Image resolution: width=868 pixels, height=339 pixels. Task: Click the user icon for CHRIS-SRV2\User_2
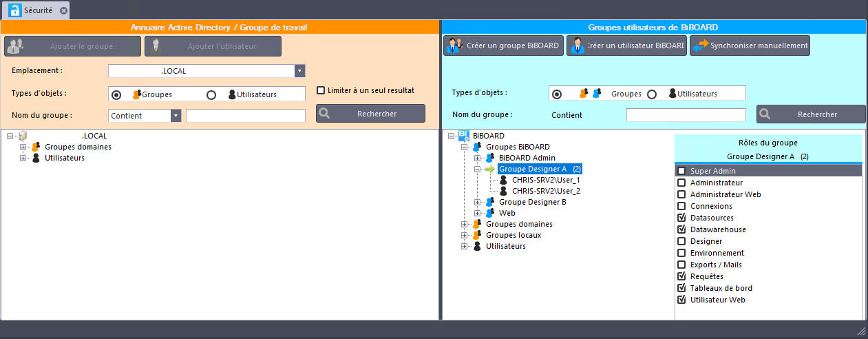pos(503,191)
